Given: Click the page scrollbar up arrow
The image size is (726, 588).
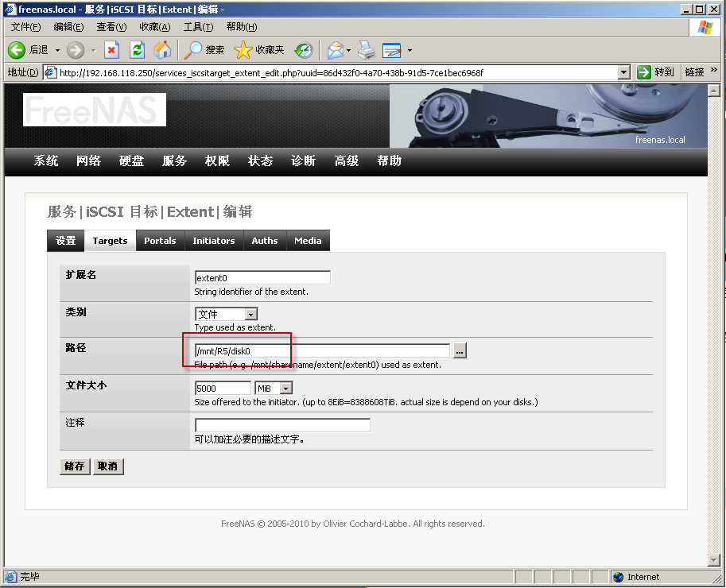Looking at the screenshot, I should pos(713,91).
